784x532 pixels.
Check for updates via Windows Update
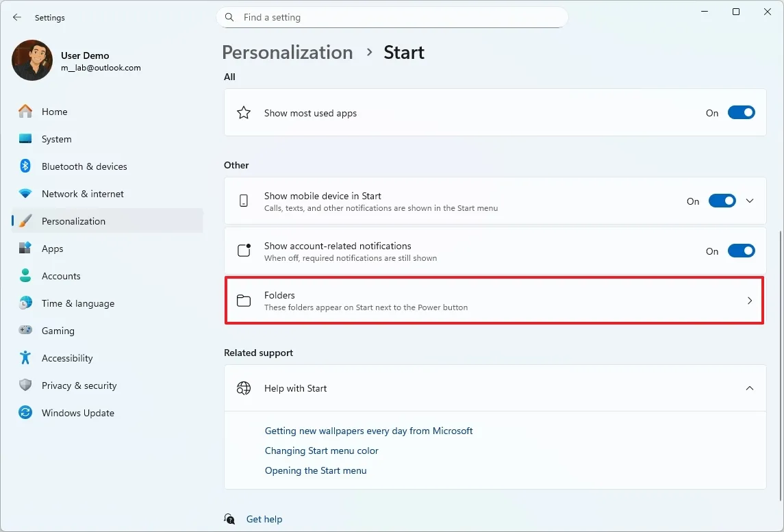(77, 412)
